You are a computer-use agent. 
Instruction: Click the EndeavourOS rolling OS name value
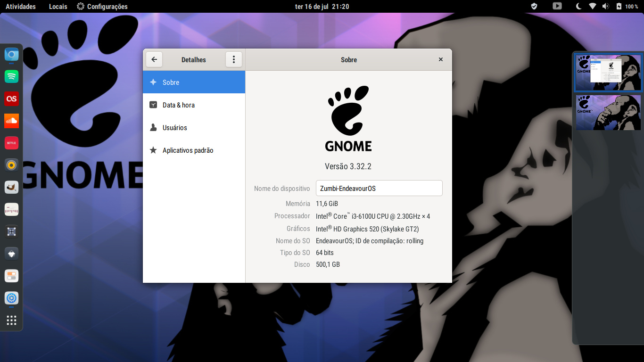pyautogui.click(x=370, y=241)
